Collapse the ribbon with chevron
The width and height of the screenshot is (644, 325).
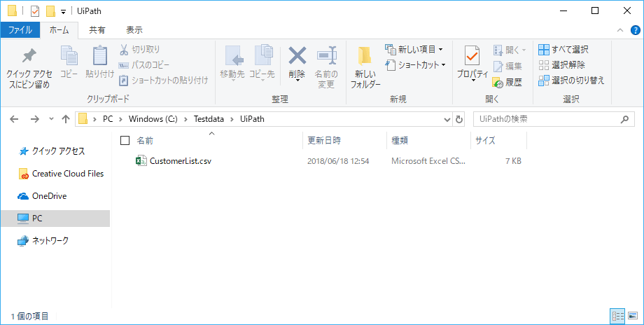[620, 30]
